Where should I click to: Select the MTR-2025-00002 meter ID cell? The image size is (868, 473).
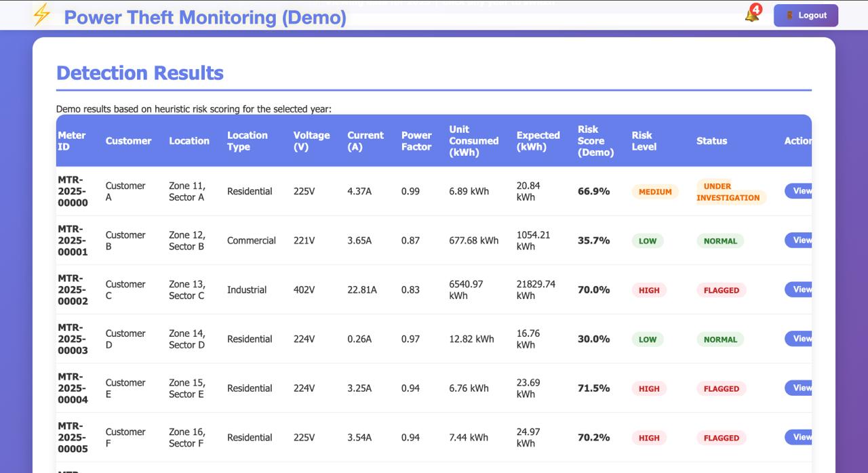(x=73, y=289)
